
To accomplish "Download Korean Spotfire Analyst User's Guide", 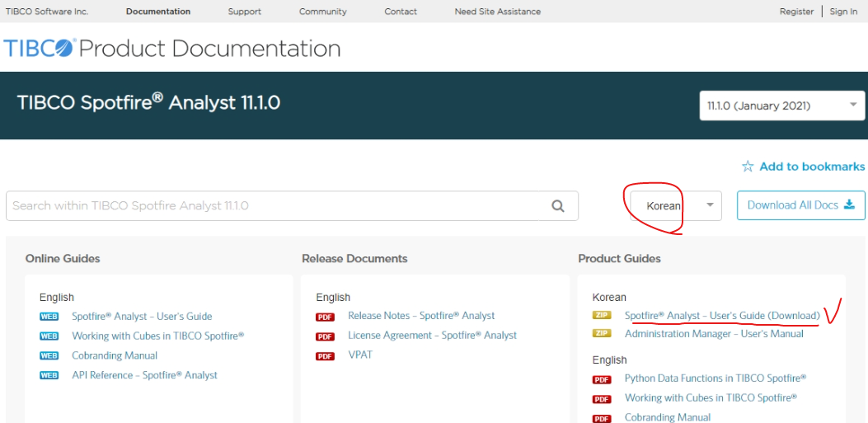I will point(722,316).
